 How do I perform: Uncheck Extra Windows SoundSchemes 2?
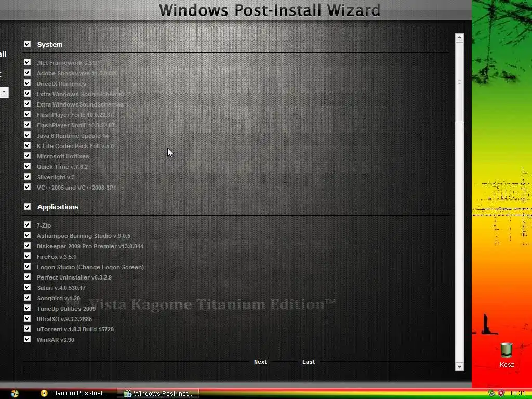click(x=27, y=94)
